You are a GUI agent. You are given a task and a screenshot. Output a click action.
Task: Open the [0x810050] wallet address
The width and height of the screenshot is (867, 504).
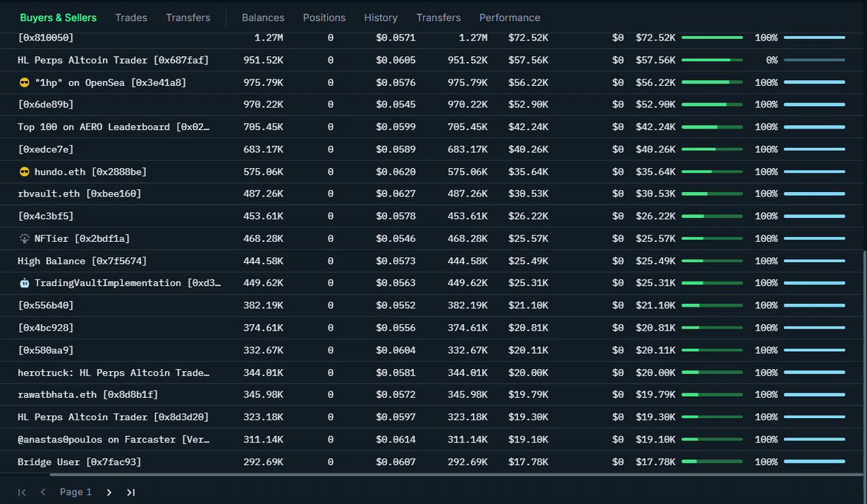point(46,38)
